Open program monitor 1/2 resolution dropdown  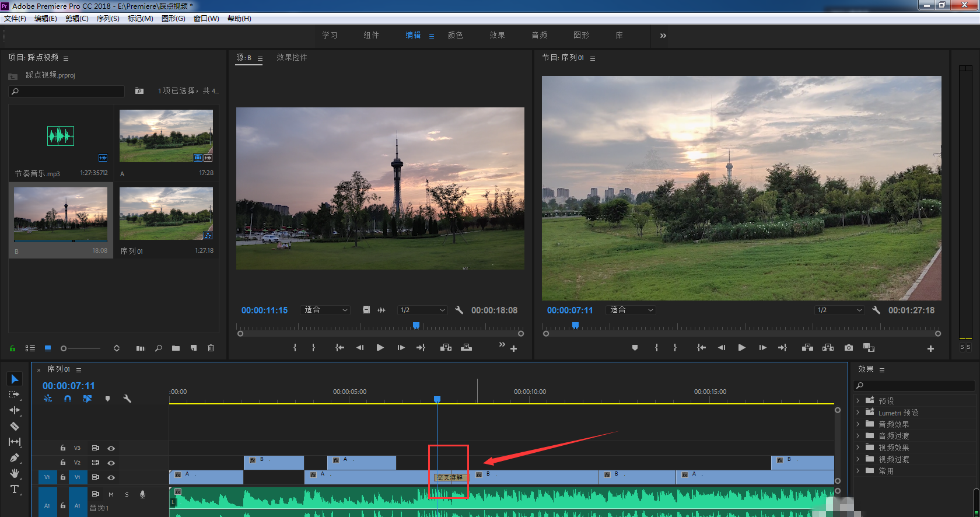839,310
